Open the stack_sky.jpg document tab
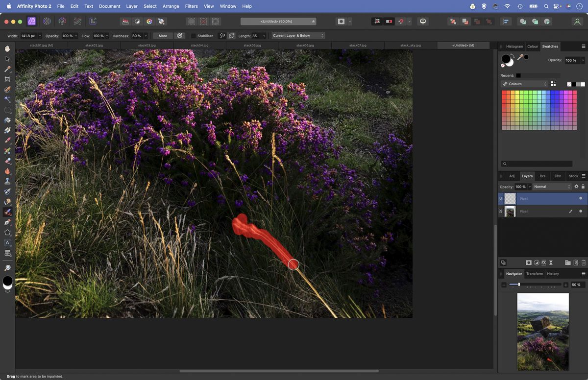Screen dimensions: 588x380 pyautogui.click(x=410, y=45)
